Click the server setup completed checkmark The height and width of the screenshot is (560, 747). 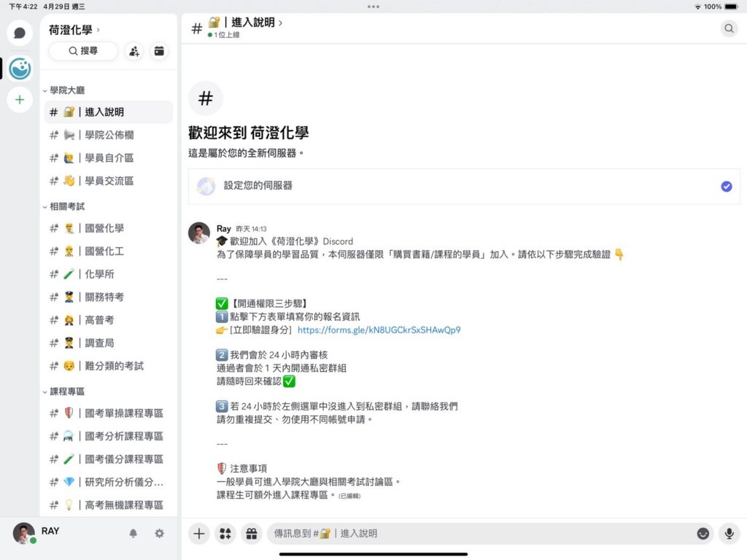726,187
